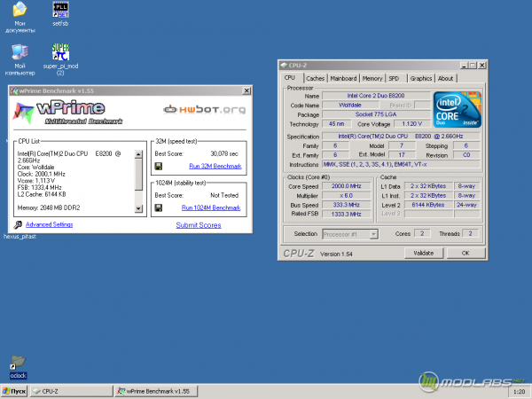Click the HWBOT.org logo in wPrime
Viewport: 532px width, 399px height.
click(x=204, y=109)
